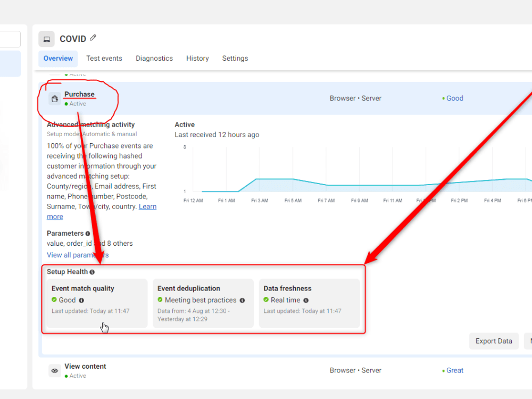Expand the View content event row

[285, 370]
